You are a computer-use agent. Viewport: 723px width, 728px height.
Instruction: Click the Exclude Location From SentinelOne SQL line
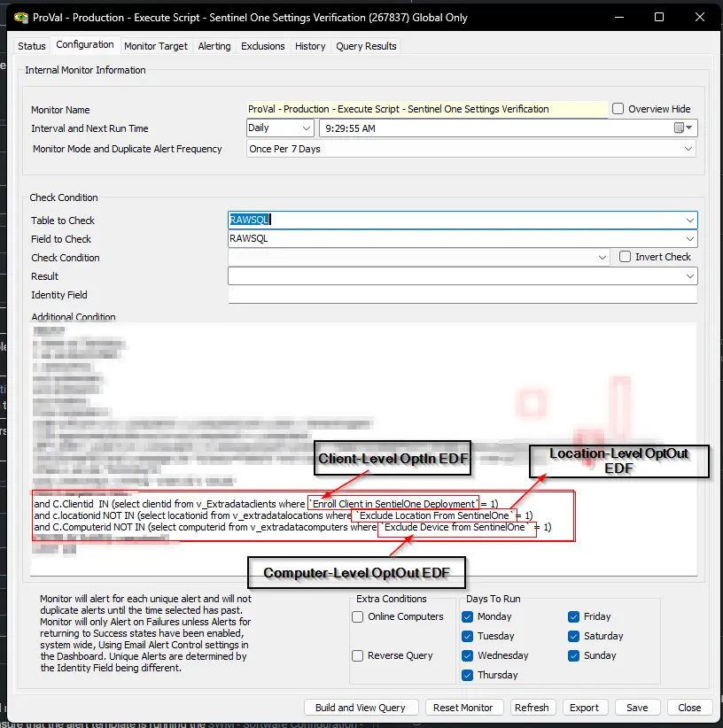tap(284, 515)
